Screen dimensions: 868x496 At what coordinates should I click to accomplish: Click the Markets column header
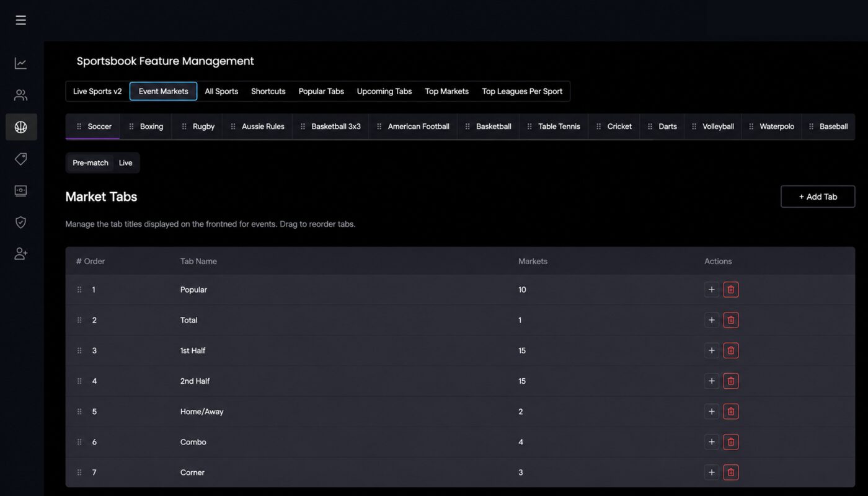[533, 261]
